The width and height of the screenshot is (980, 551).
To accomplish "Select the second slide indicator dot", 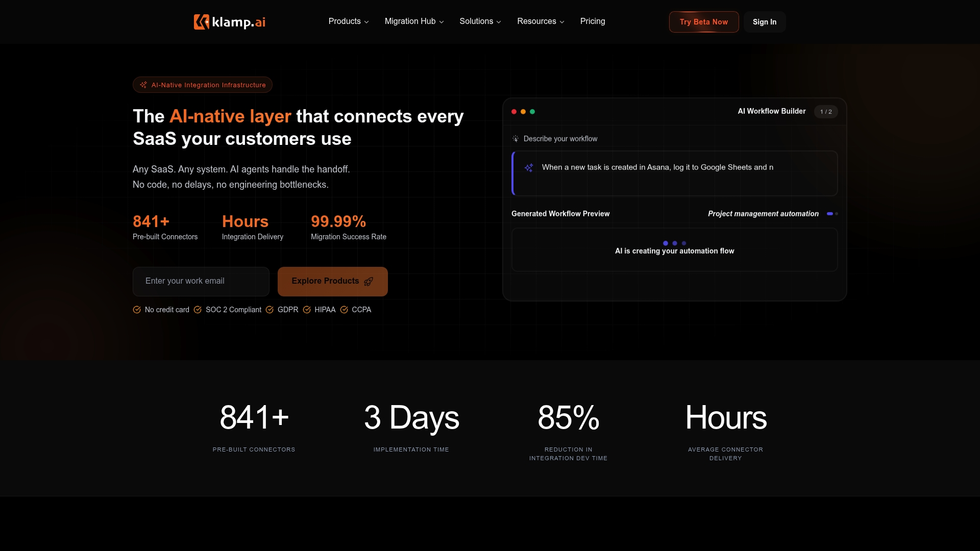I will [x=837, y=214].
